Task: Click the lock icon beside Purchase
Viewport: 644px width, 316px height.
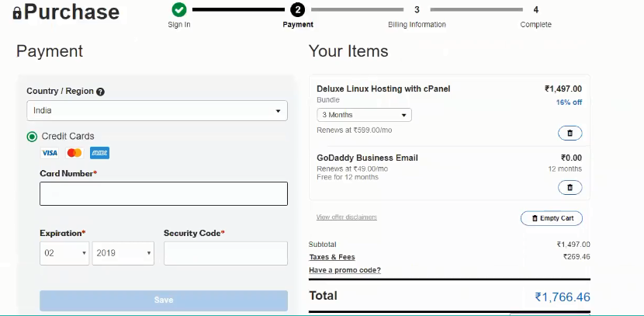Action: pyautogui.click(x=17, y=13)
